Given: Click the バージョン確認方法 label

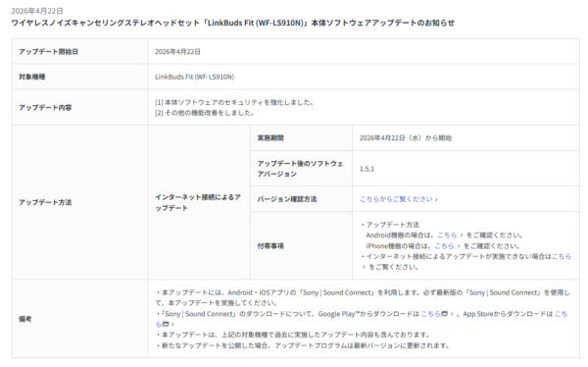Looking at the screenshot, I should click(x=287, y=199).
